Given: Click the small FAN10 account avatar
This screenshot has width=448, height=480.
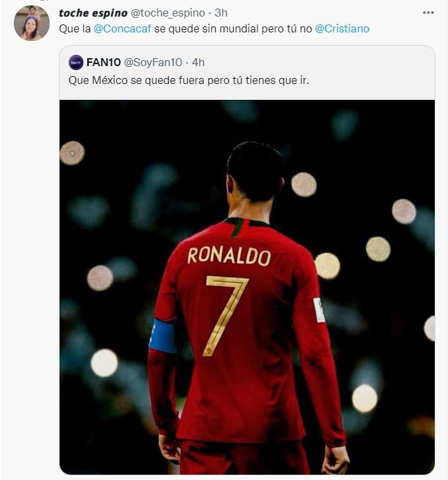Looking at the screenshot, I should click(76, 63).
